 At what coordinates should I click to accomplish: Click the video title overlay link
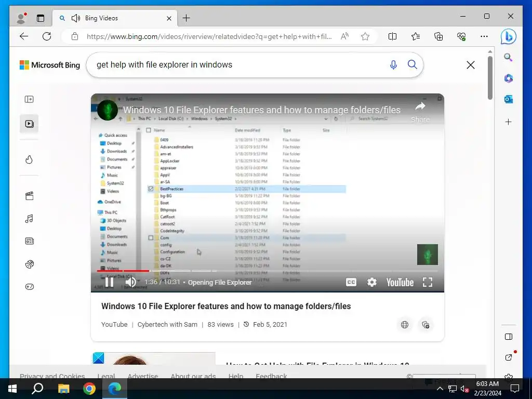pos(262,110)
